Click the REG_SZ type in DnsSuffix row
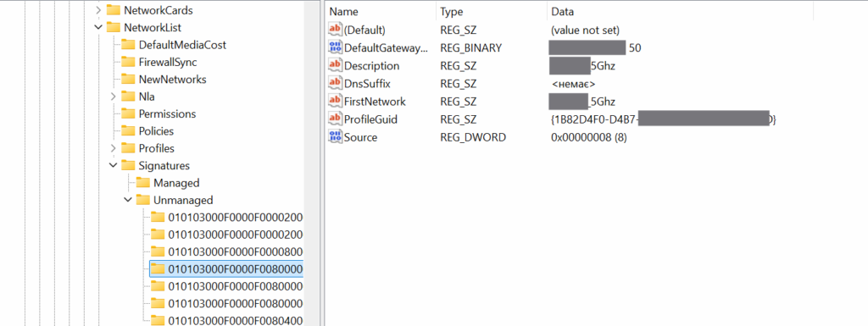 click(459, 84)
